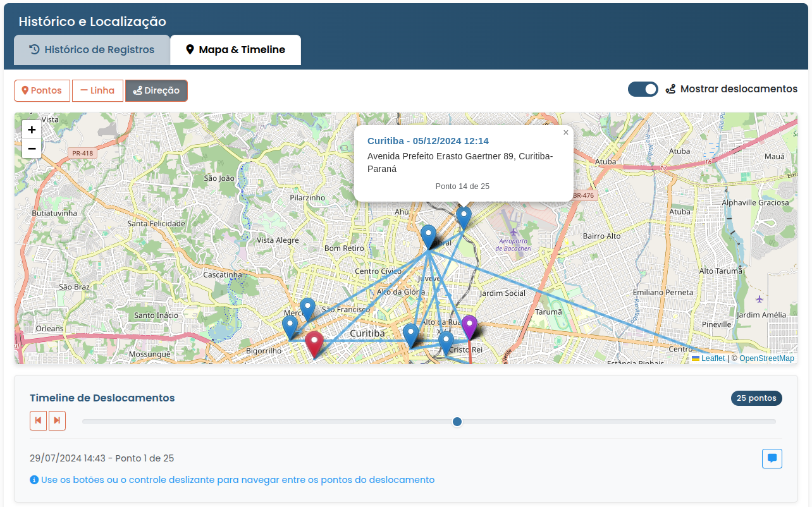The height and width of the screenshot is (507, 812).
Task: Jump to first timeline point
Action: pyautogui.click(x=38, y=420)
